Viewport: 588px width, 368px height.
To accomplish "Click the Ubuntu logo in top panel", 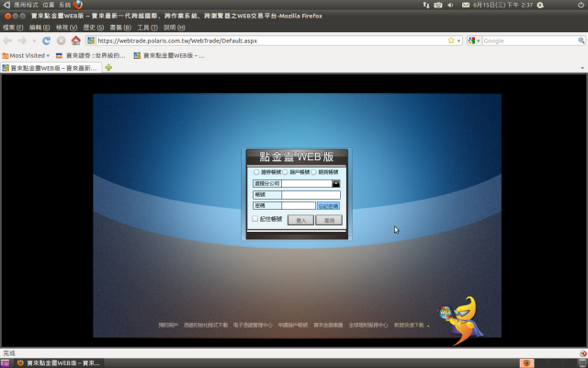I will (x=6, y=5).
